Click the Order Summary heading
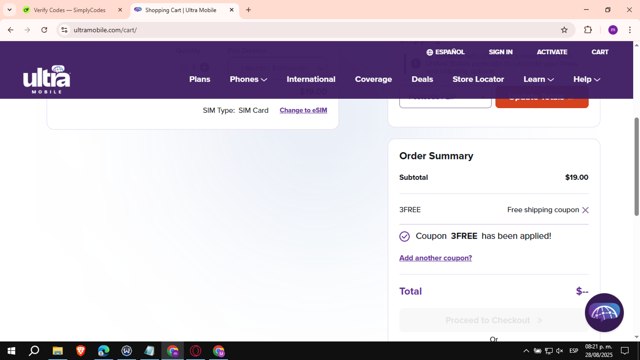640x360 pixels. [x=436, y=156]
